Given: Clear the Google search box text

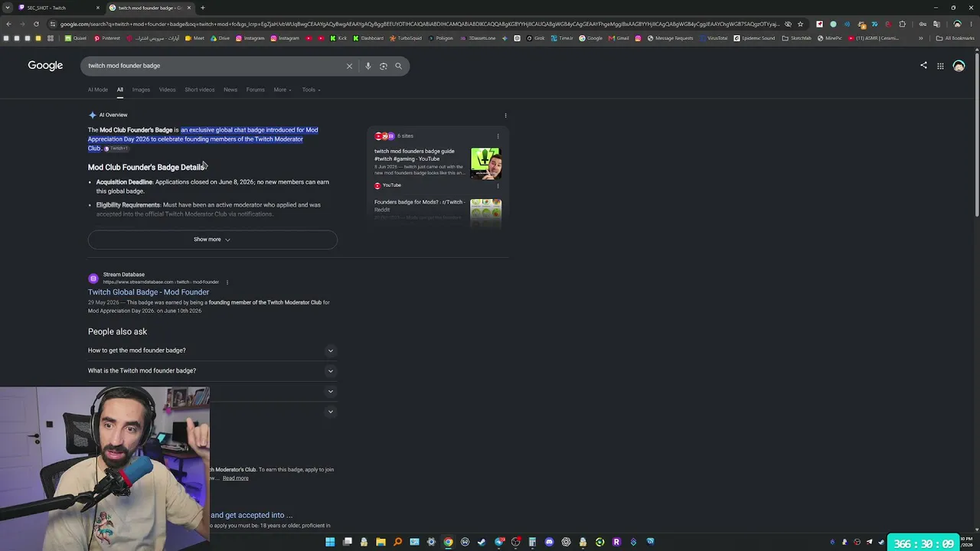Looking at the screenshot, I should tap(349, 66).
